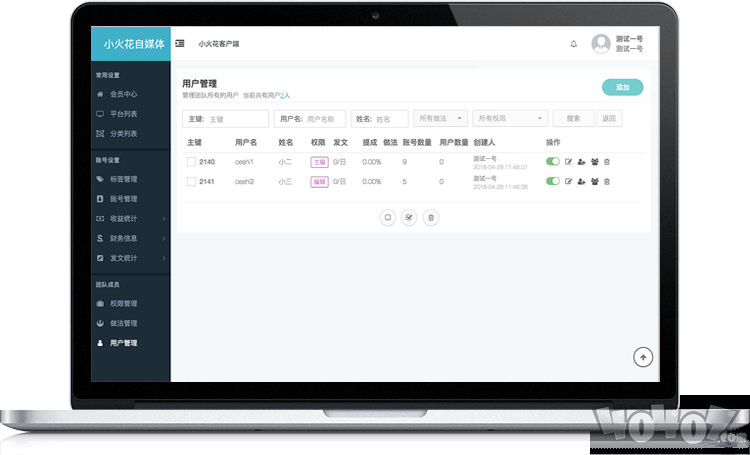Viewport: 750px width, 455px height.
Task: Open notifications bell icon
Action: point(574,44)
